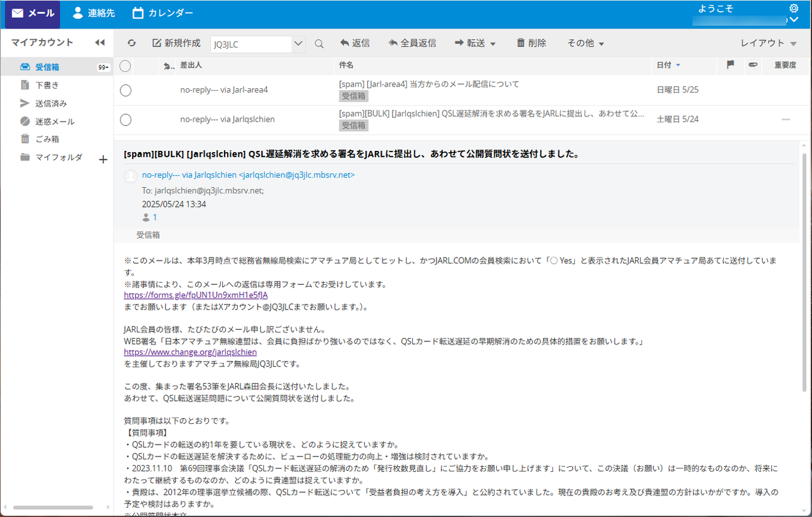Click the sidebar horizontal scrollbar
This screenshot has width=812, height=517.
(x=53, y=507)
